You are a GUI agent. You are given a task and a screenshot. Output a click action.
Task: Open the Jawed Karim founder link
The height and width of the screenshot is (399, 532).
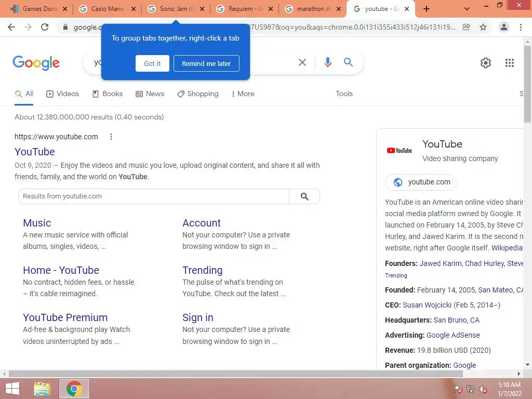(x=441, y=263)
